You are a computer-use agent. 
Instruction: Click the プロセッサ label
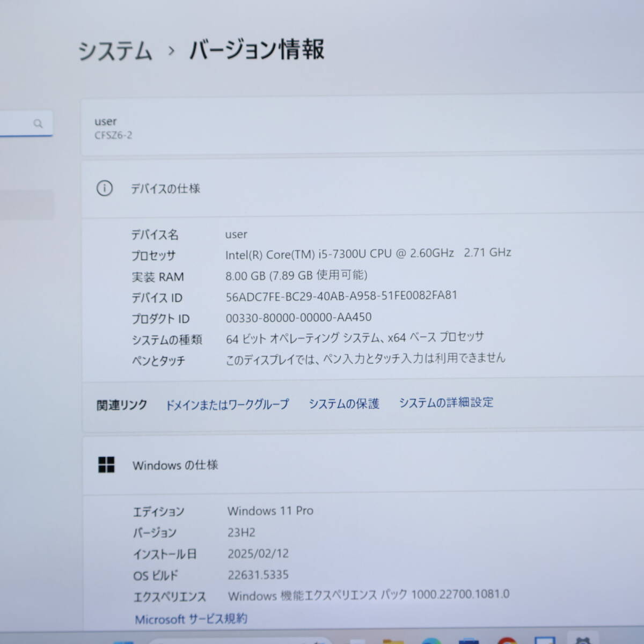pyautogui.click(x=153, y=256)
